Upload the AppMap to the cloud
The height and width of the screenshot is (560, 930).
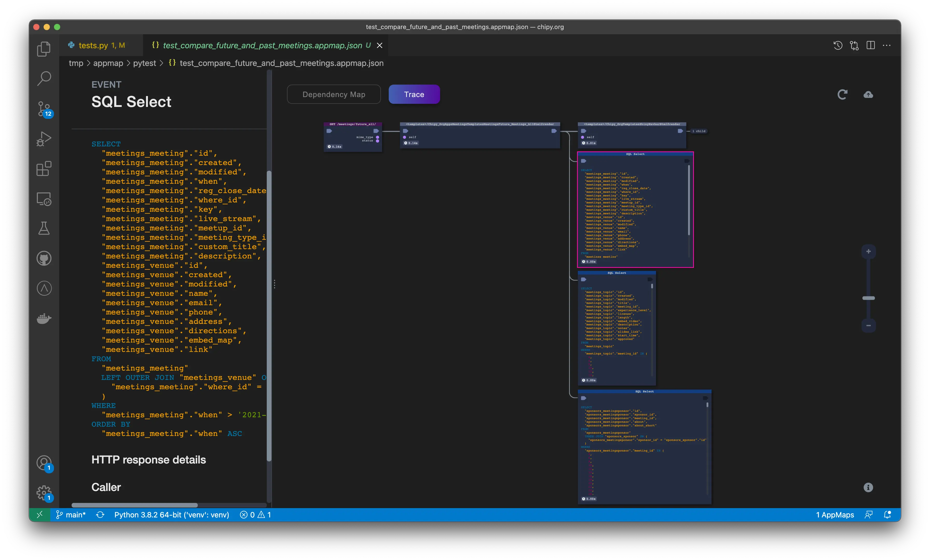(x=868, y=94)
